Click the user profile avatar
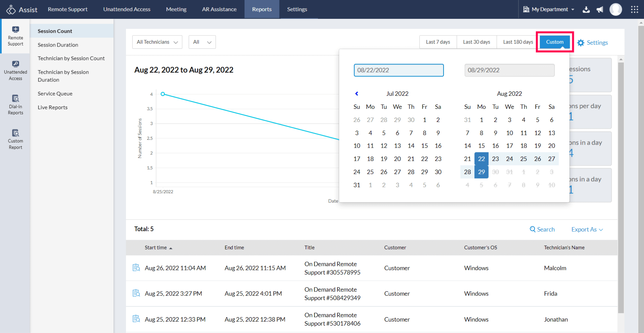This screenshot has width=644, height=333. [x=615, y=9]
